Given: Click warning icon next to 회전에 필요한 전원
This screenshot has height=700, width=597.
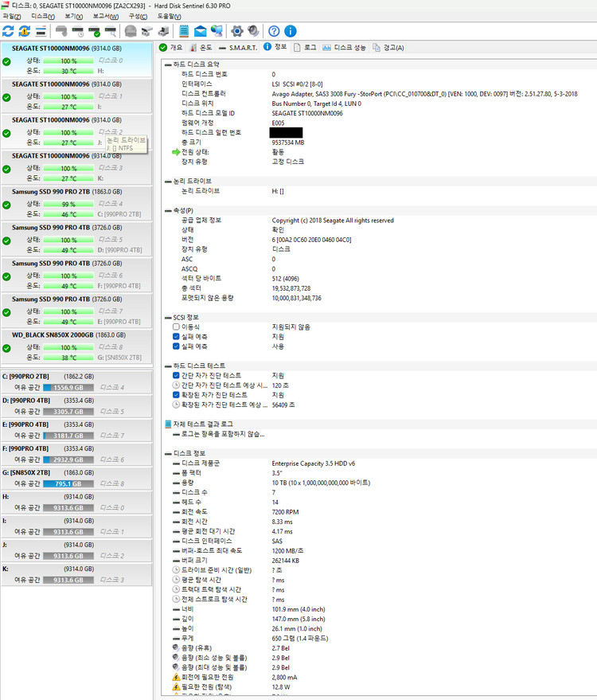Looking at the screenshot, I should click(176, 677).
